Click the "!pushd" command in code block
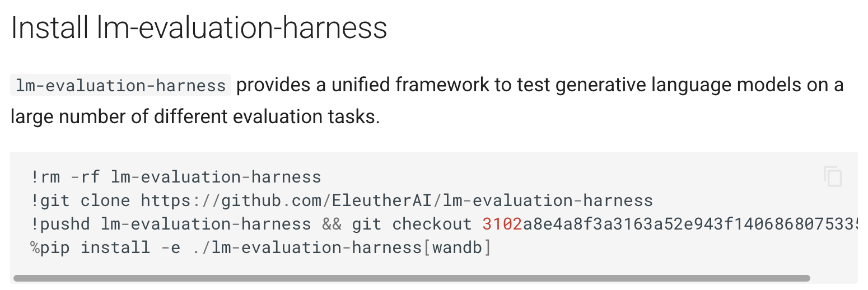 [60, 224]
